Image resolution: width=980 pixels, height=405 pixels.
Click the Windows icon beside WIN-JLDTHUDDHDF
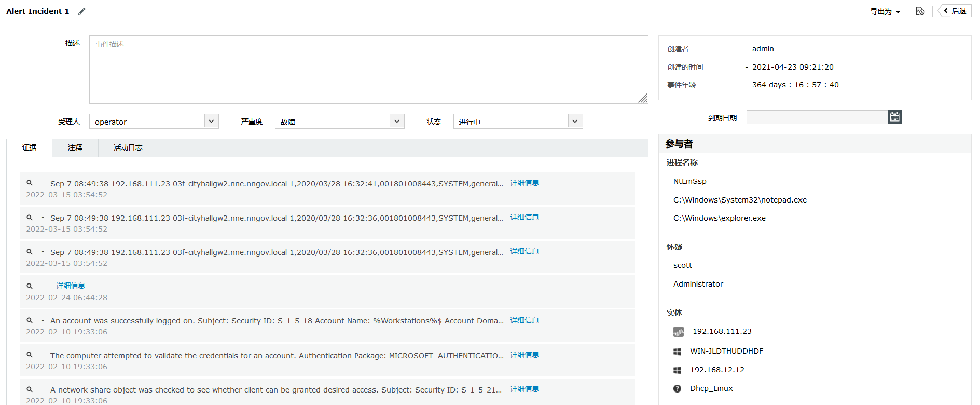point(677,352)
